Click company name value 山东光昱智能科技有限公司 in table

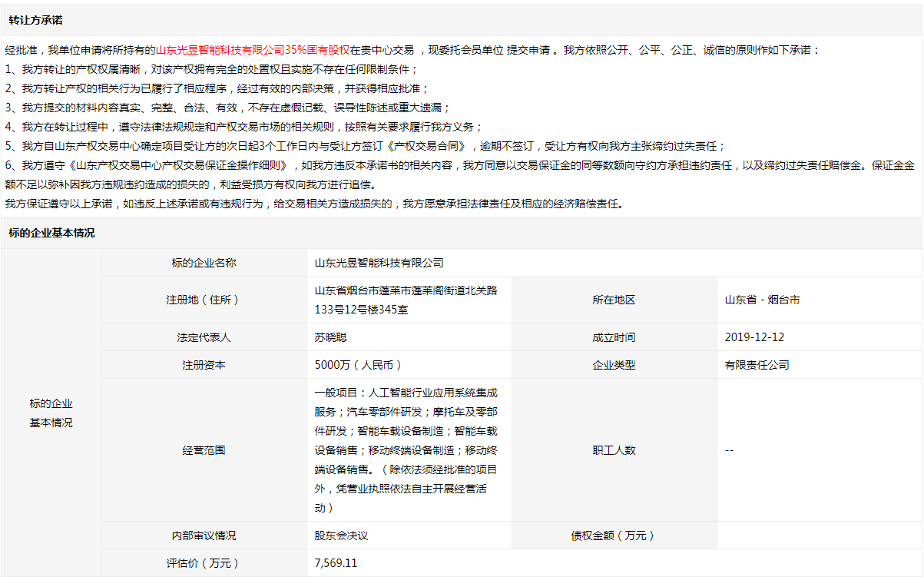[379, 263]
